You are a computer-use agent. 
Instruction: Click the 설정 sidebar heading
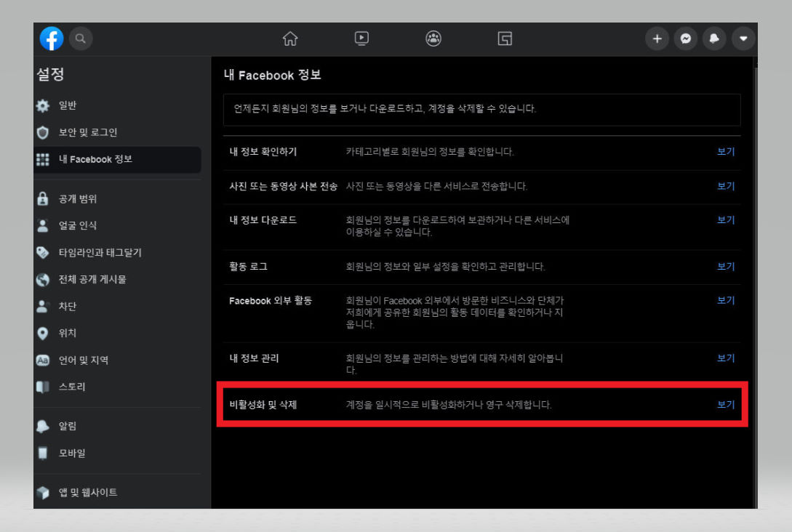50,74
